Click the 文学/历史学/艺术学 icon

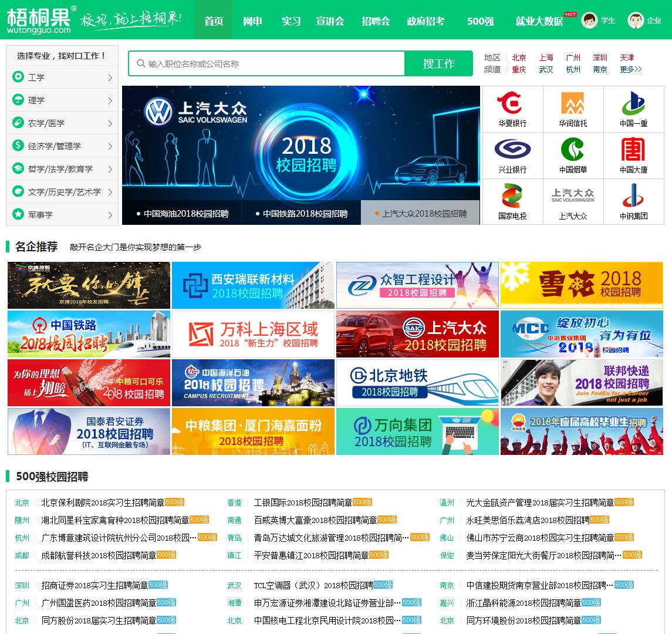pos(18,191)
